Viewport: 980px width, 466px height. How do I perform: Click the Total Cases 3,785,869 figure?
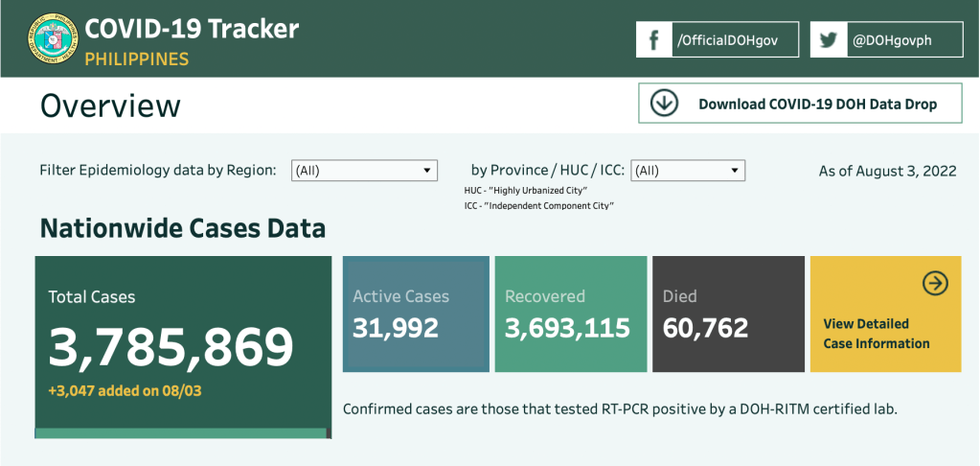171,347
